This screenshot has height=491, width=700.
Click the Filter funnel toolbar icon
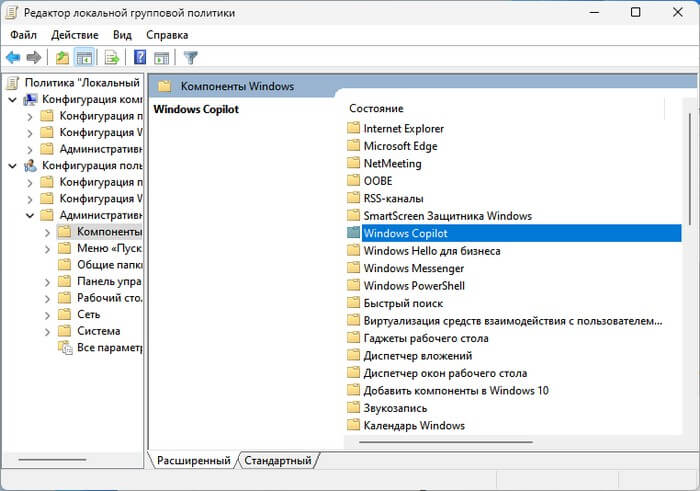point(191,58)
